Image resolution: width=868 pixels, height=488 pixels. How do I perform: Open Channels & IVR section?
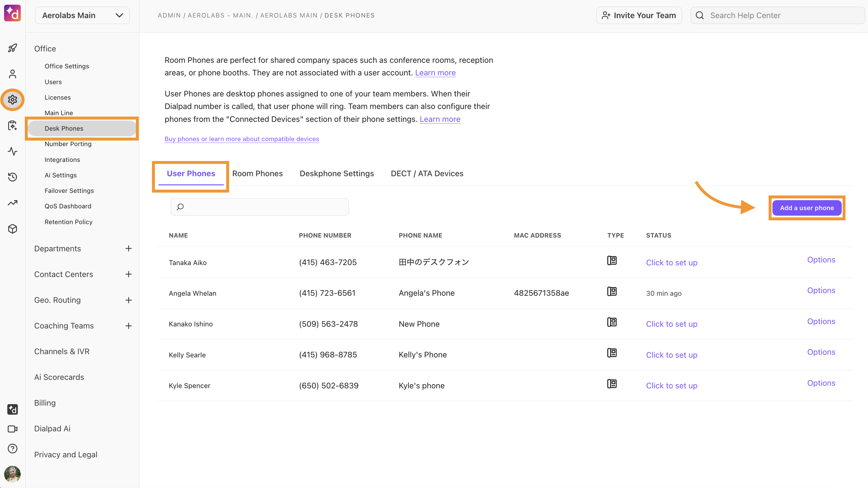pos(62,352)
